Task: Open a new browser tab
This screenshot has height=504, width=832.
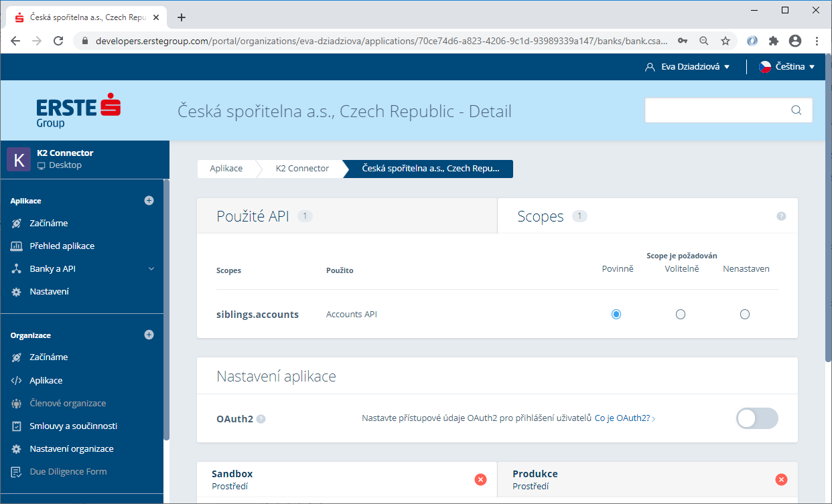Action: (x=181, y=17)
